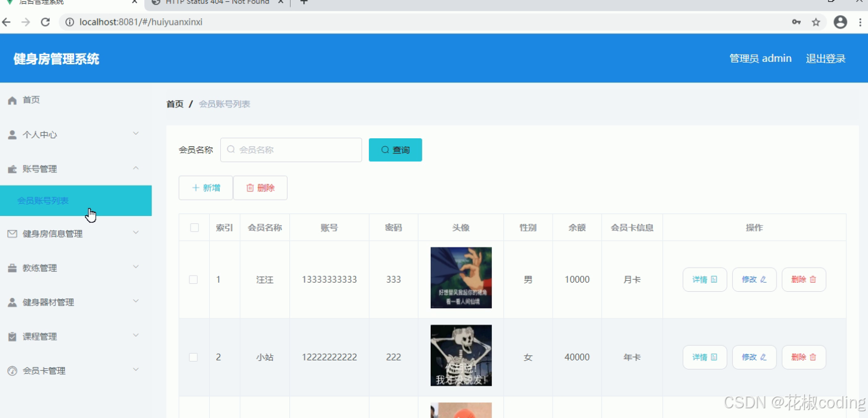This screenshot has width=868, height=418.
Task: Select the 个人中心 person icon in sidebar
Action: [x=12, y=135]
